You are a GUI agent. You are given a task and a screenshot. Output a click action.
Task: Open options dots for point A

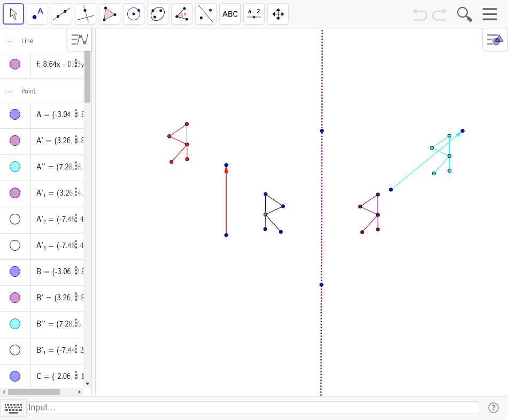(x=76, y=114)
